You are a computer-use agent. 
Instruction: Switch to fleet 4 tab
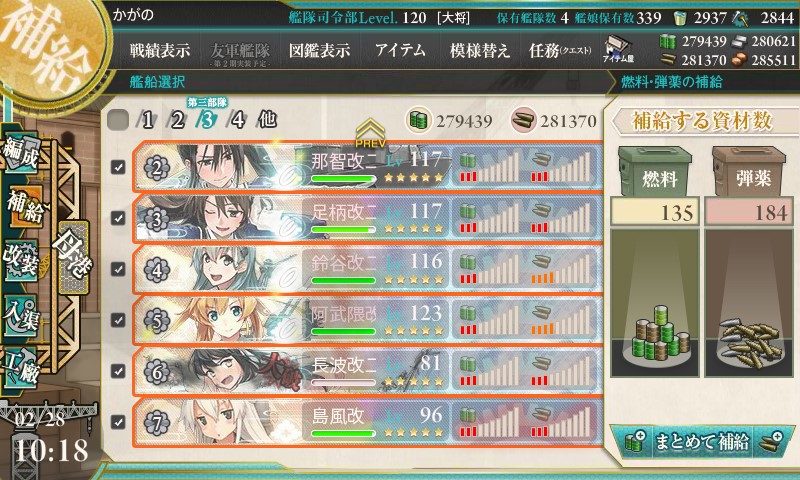click(x=237, y=120)
